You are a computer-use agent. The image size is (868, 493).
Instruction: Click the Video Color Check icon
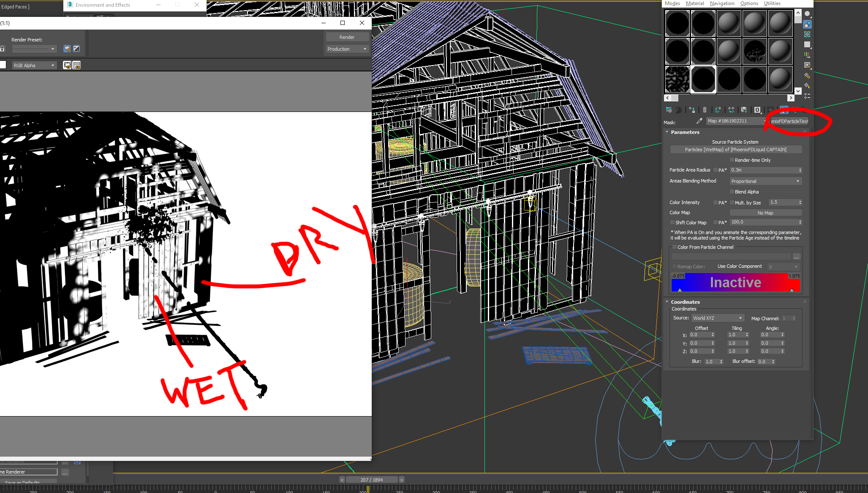[807, 54]
